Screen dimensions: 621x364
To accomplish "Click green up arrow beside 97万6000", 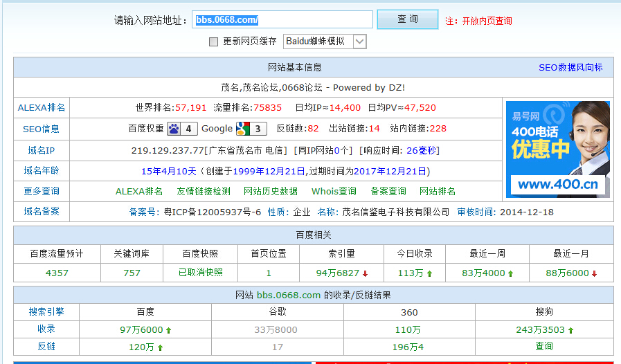I will click(168, 330).
